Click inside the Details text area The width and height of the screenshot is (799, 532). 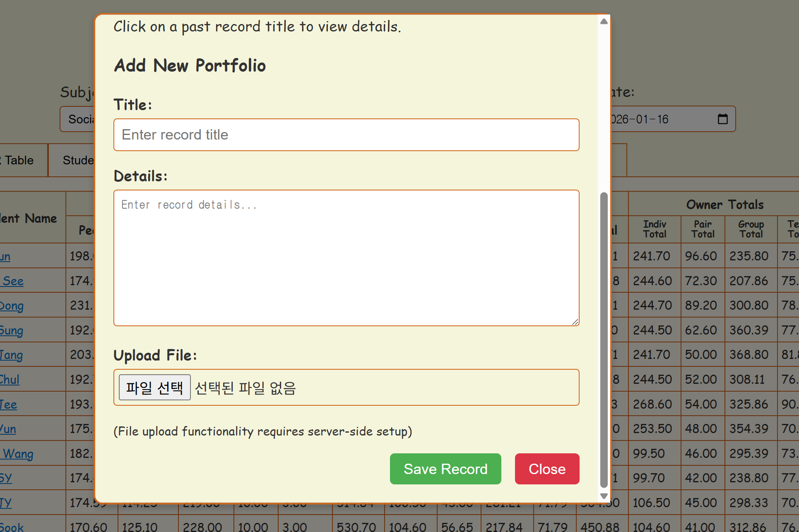346,258
